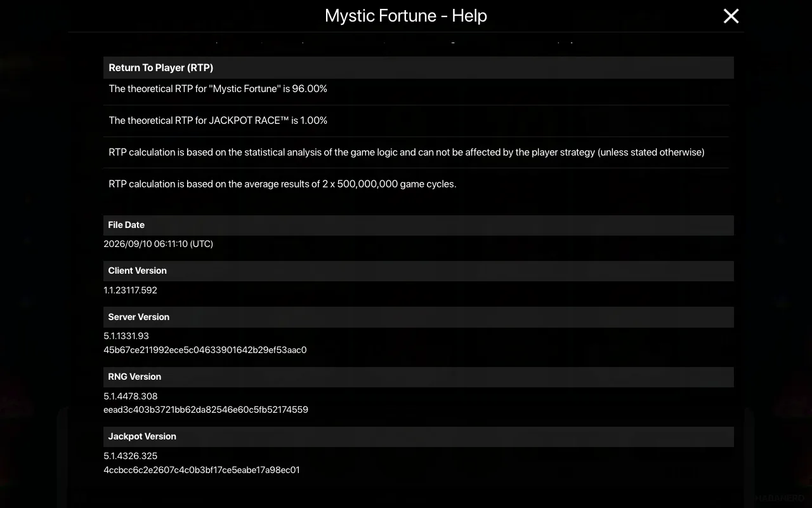Select the File Date section header
The width and height of the screenshot is (812, 508).
coord(419,225)
